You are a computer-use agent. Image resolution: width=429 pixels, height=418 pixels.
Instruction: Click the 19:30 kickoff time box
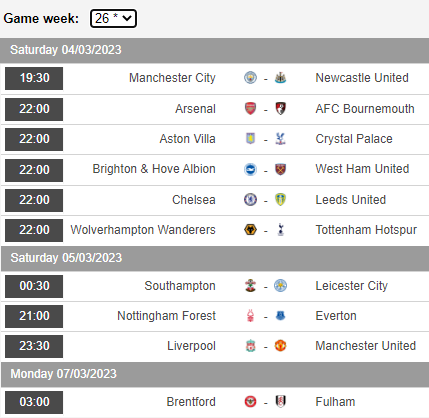coord(34,78)
